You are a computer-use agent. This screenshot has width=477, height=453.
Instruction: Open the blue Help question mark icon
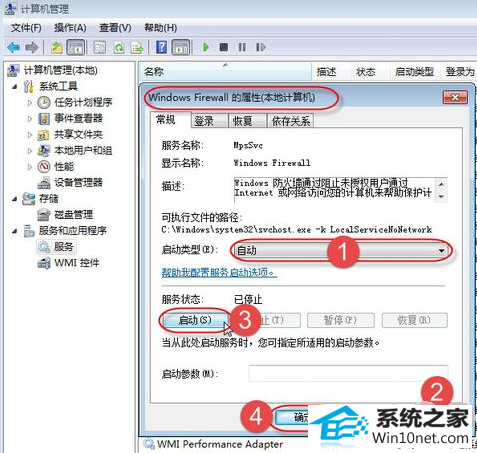pyautogui.click(x=162, y=47)
